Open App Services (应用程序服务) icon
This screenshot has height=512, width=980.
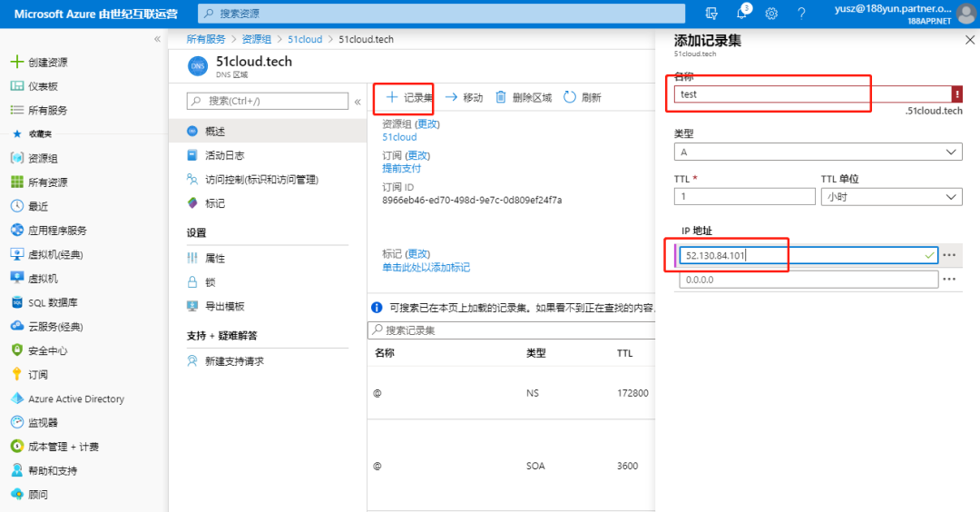click(x=17, y=230)
